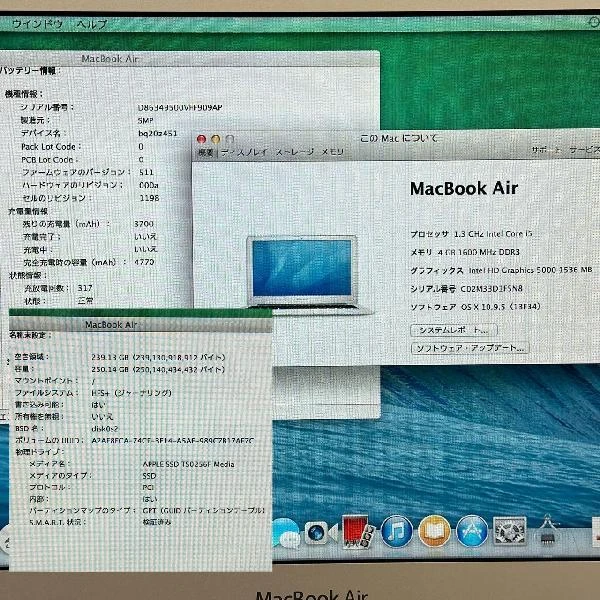The width and height of the screenshot is (600, 600).
Task: Click the Pack Lot Code row
Action: (x=82, y=147)
